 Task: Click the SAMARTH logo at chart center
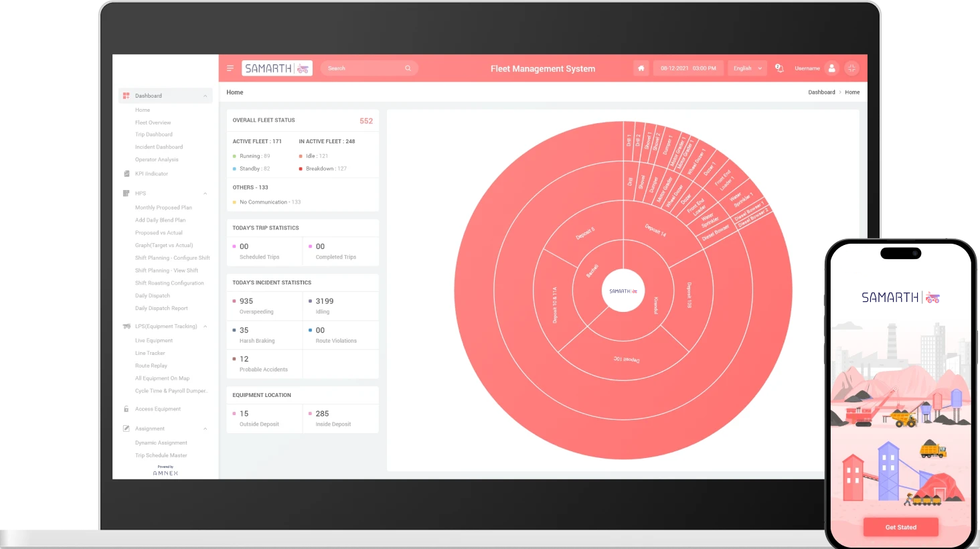(623, 291)
